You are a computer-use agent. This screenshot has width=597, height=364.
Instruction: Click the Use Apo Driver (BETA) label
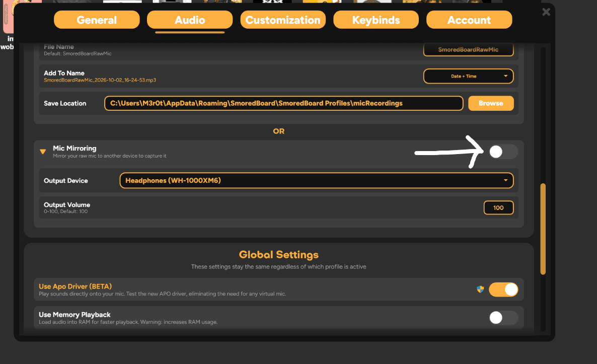(75, 286)
